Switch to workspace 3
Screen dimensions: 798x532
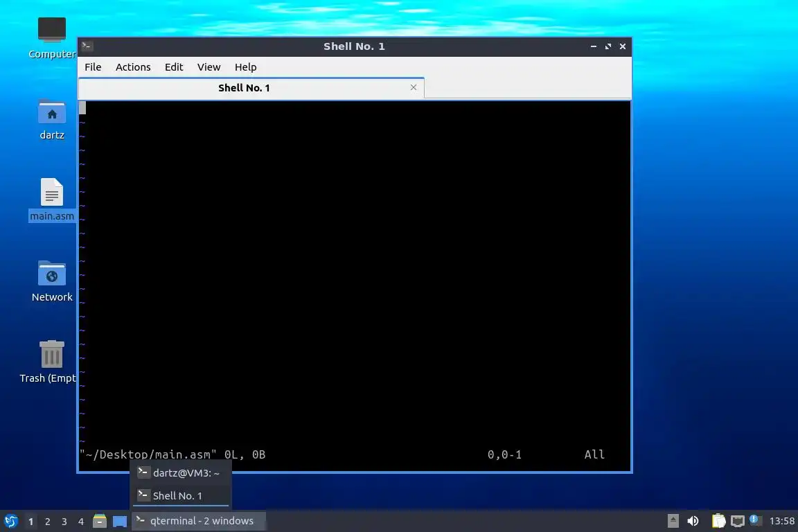64,522
